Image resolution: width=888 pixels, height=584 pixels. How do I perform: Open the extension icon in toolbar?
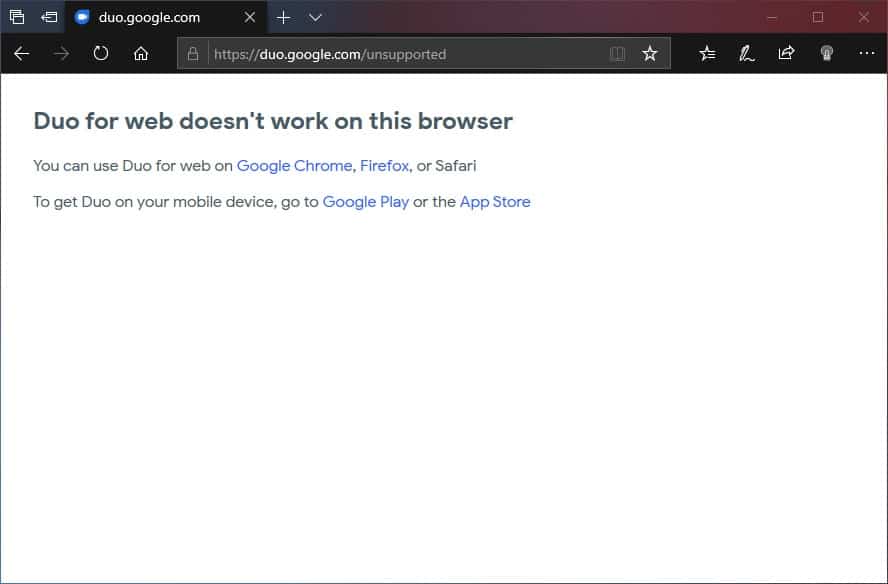(x=827, y=54)
